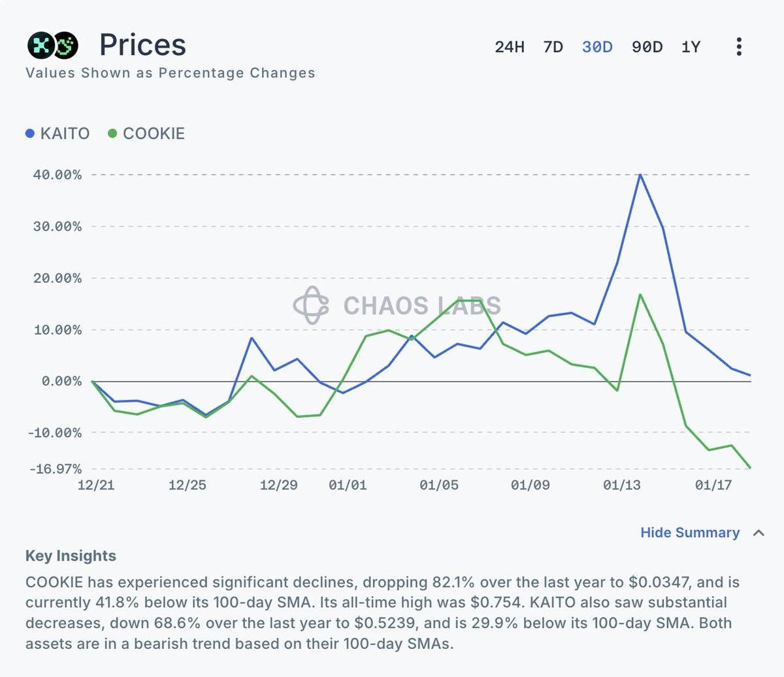This screenshot has height=677, width=784.
Task: Click the KAITO token logo icon
Action: click(41, 45)
